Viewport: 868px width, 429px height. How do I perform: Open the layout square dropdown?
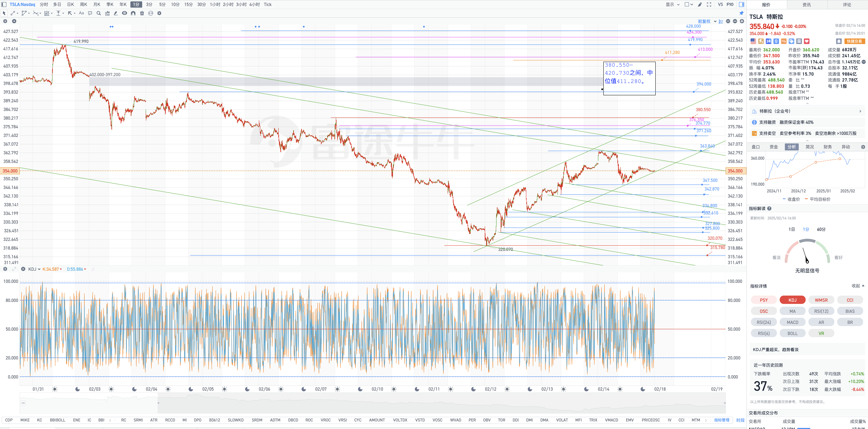(689, 4)
